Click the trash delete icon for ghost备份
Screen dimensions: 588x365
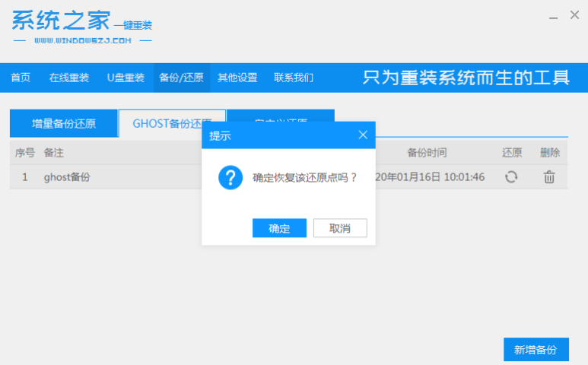pos(549,177)
